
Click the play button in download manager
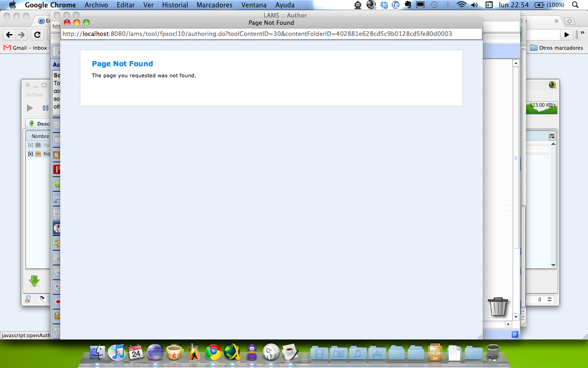point(30,108)
